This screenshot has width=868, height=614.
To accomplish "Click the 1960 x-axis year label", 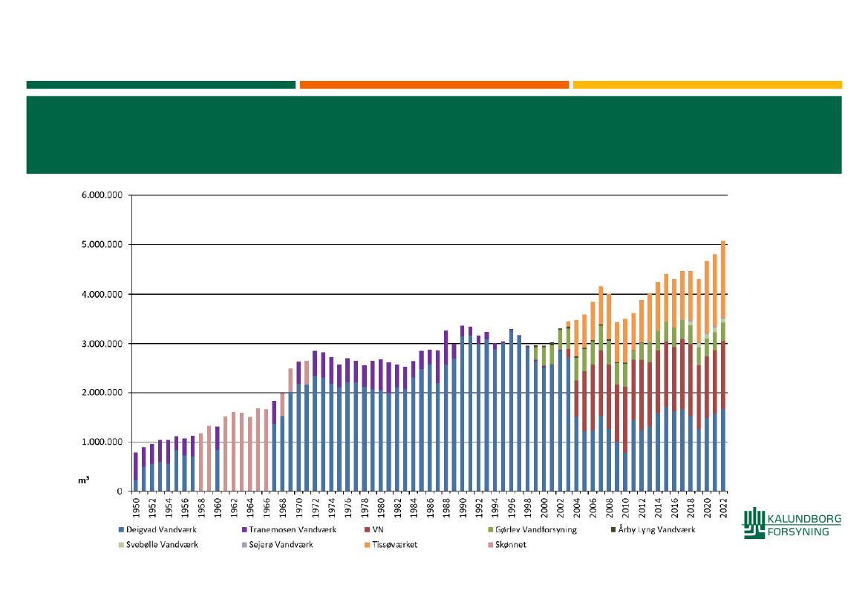I will click(x=218, y=508).
